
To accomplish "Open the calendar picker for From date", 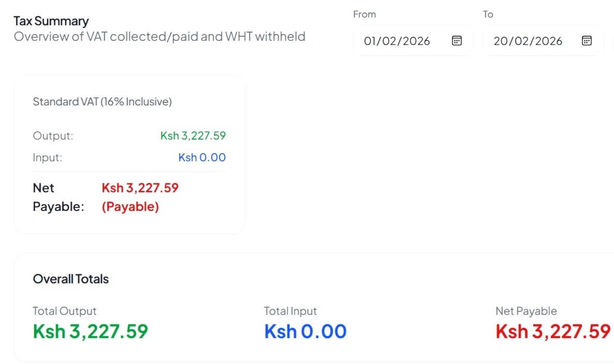I will (x=456, y=41).
